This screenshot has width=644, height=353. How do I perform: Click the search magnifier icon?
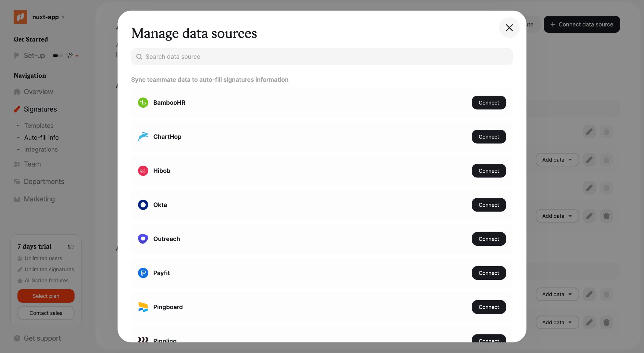point(139,57)
